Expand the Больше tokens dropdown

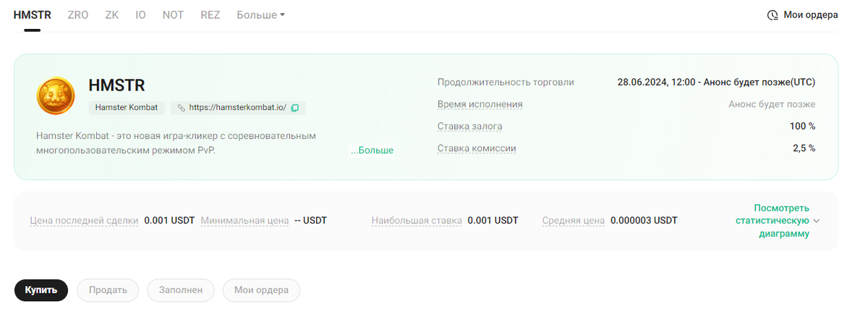[261, 14]
